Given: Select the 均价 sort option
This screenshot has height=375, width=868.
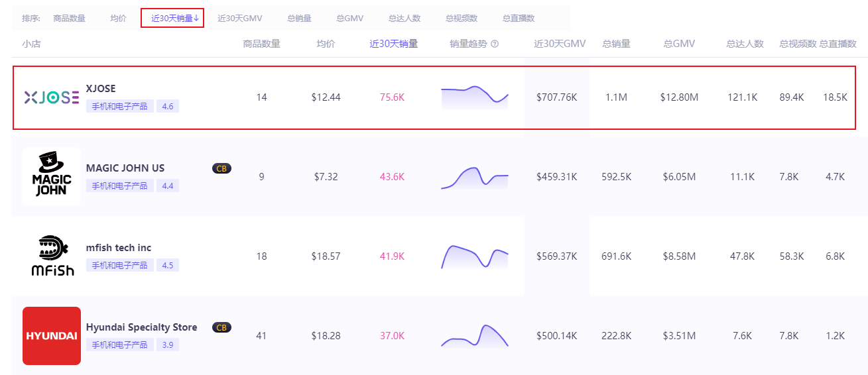Looking at the screenshot, I should pos(118,19).
